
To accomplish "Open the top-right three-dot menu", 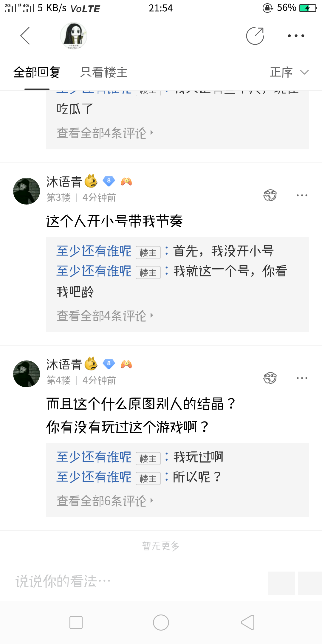I will tap(296, 36).
